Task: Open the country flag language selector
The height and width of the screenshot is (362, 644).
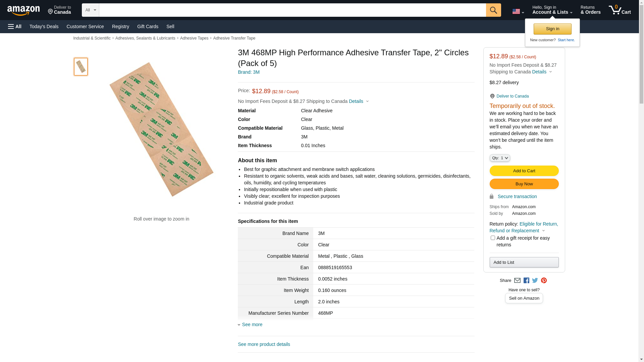Action: pos(518,11)
